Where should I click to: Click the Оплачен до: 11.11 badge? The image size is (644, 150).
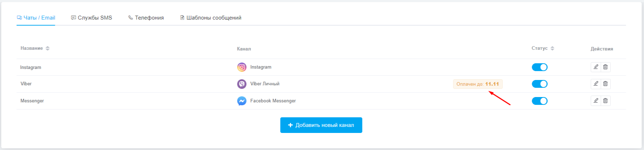point(478,84)
